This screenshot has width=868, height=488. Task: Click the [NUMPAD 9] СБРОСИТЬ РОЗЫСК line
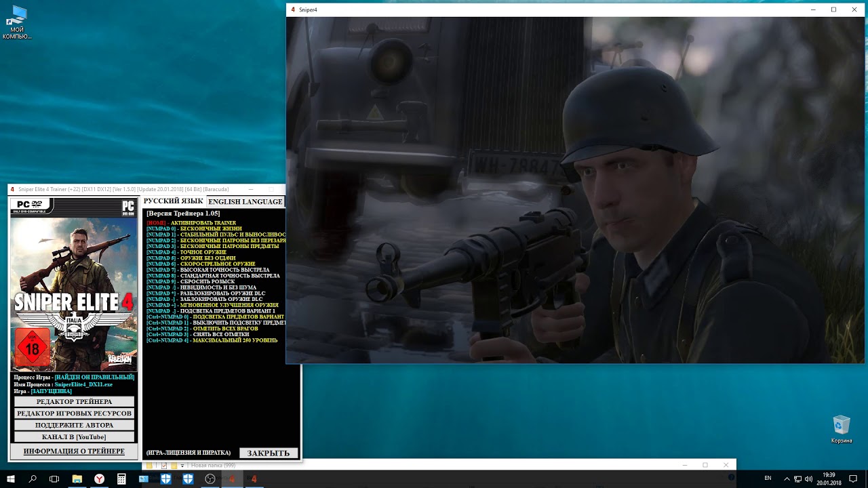tap(191, 281)
